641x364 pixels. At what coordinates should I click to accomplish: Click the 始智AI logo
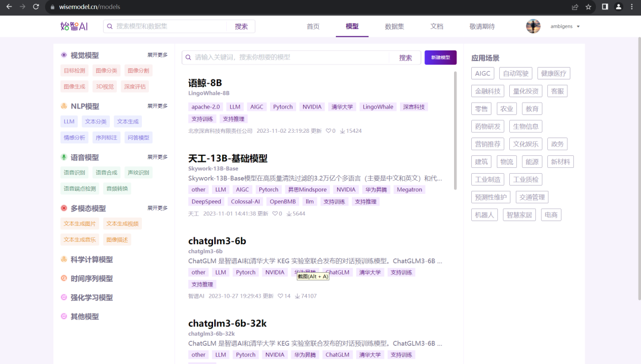coord(74,26)
